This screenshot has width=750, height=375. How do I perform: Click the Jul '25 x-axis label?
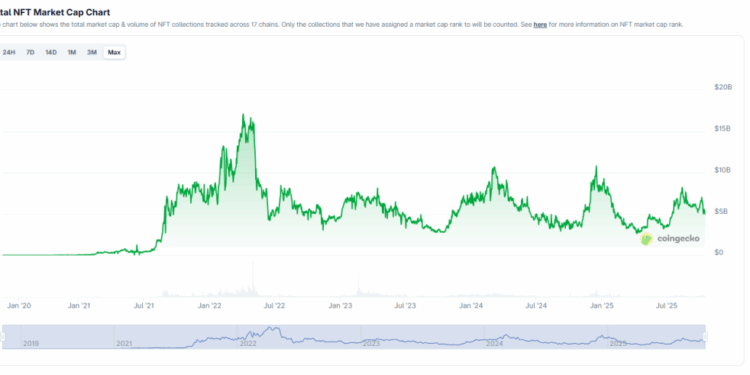pos(667,306)
